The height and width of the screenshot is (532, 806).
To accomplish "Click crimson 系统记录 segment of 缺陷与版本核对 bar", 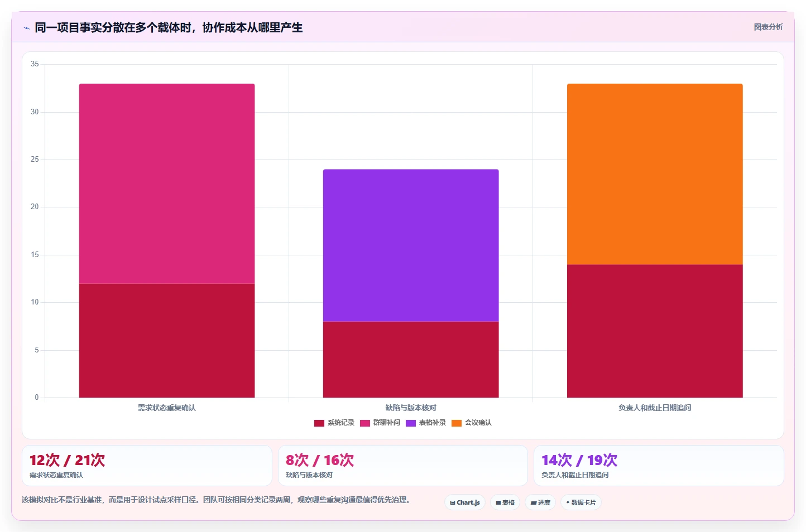I will (411, 360).
